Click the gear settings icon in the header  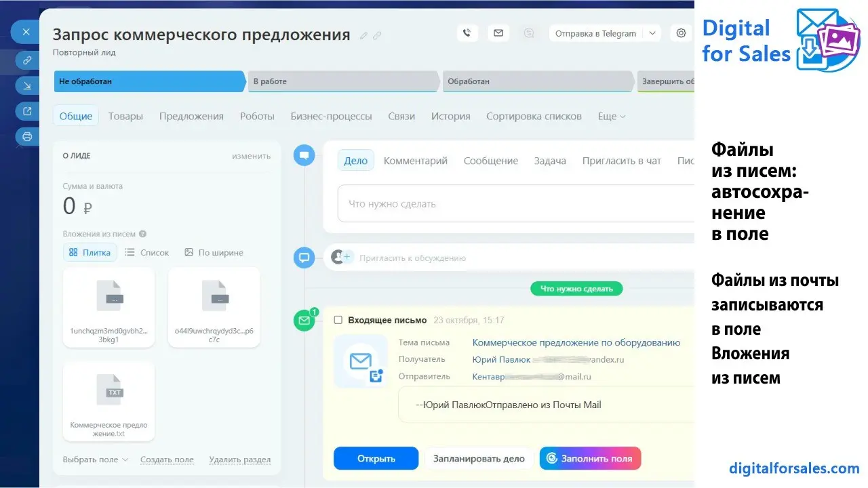click(x=682, y=33)
